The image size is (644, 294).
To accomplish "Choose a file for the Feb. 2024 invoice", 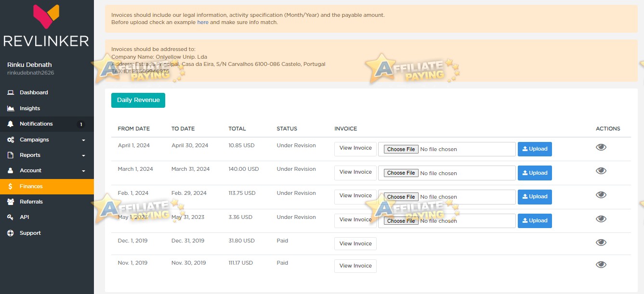I will point(401,197).
